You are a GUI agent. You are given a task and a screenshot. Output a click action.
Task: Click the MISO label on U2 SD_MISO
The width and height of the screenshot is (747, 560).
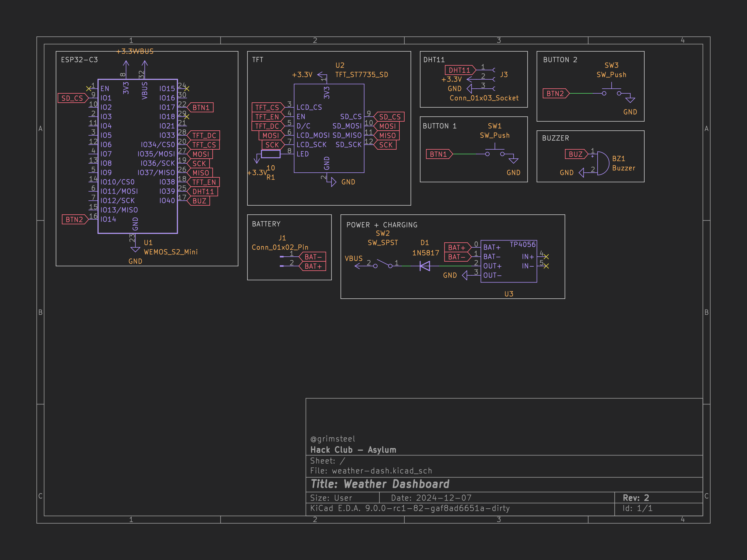pos(386,136)
